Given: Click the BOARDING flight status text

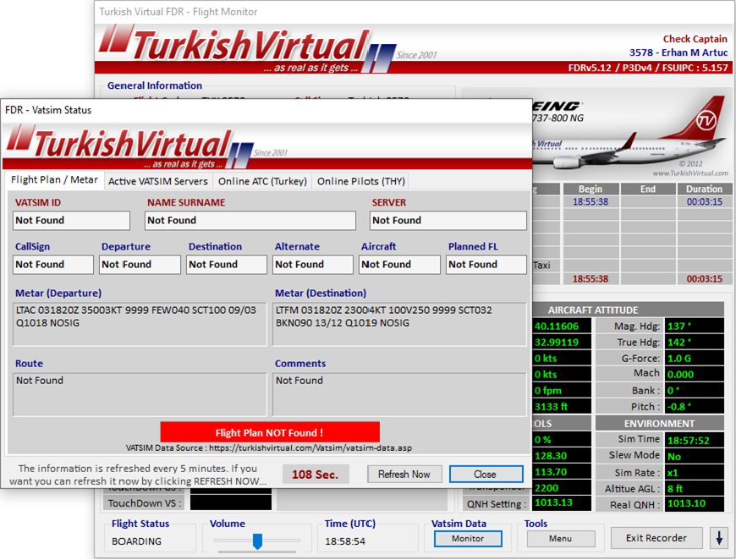Looking at the screenshot, I should 136,541.
